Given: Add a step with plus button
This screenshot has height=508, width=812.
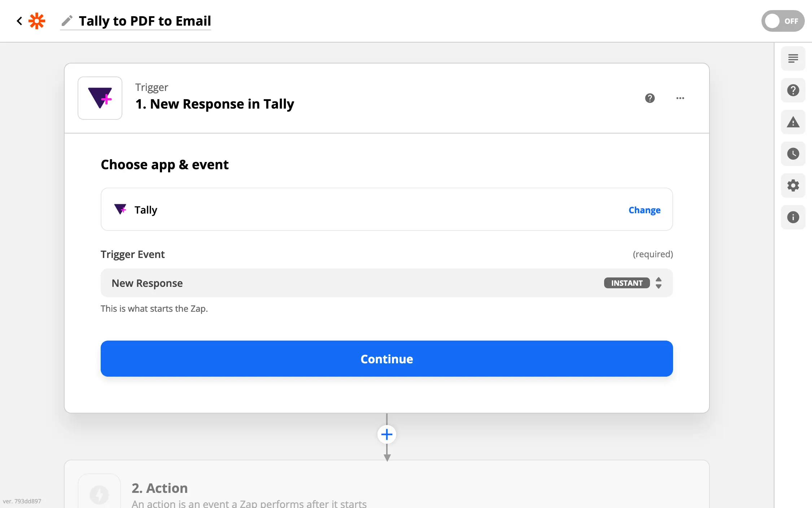Looking at the screenshot, I should [387, 434].
